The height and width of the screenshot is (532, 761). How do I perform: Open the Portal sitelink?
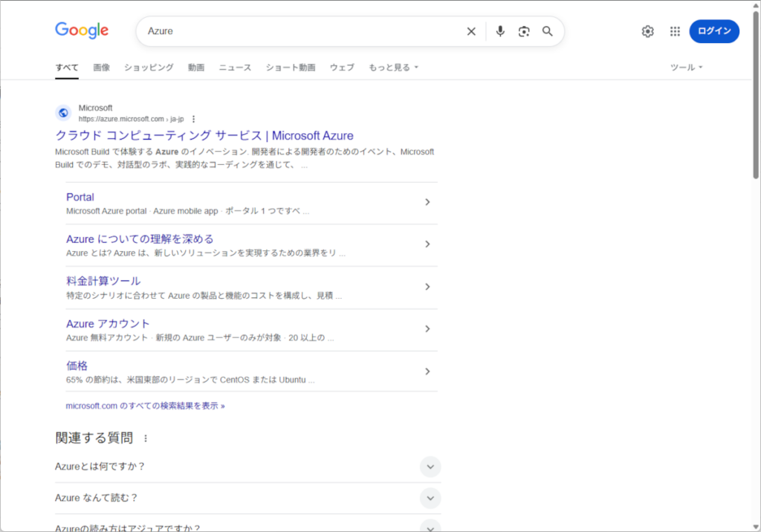[80, 197]
